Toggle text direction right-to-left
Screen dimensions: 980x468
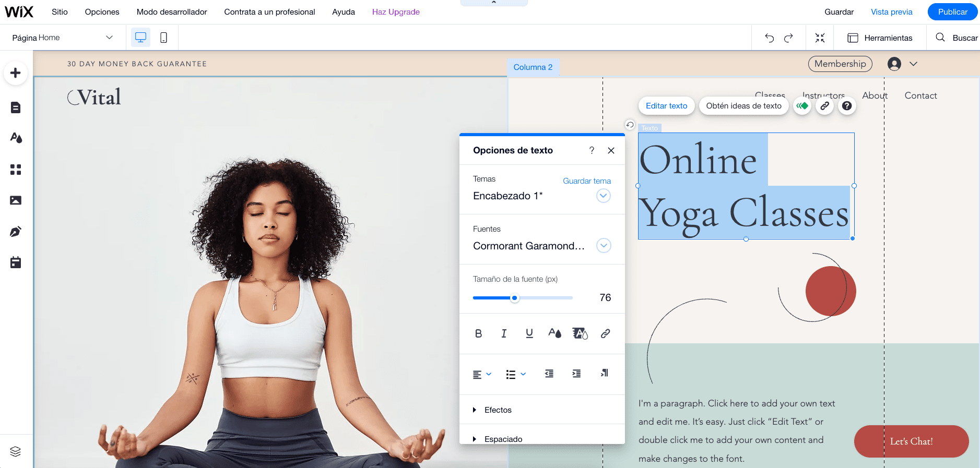[x=604, y=373]
